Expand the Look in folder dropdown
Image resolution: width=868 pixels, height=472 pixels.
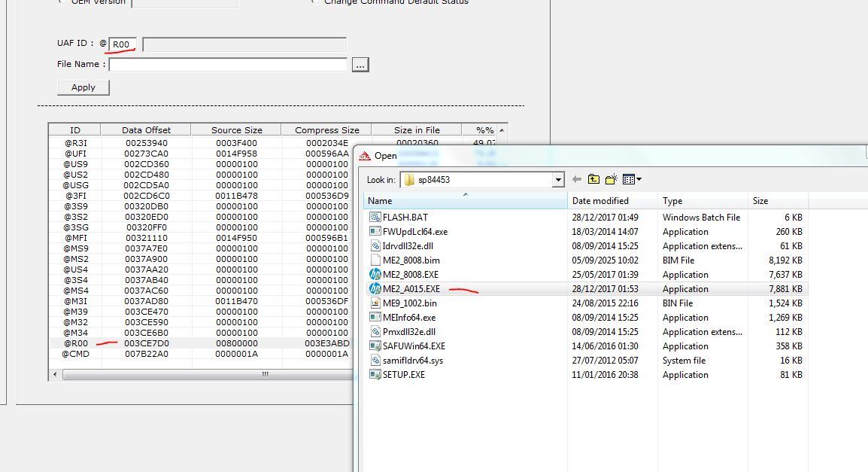click(x=558, y=179)
